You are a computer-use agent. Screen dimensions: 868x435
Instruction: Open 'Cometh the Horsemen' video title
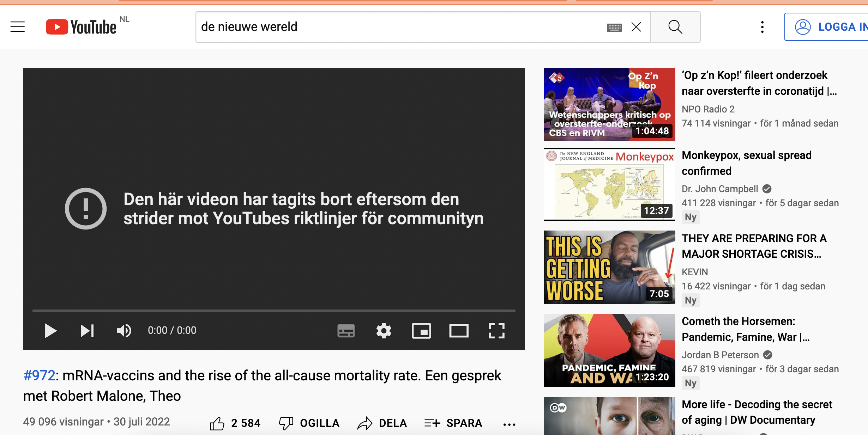[746, 329]
